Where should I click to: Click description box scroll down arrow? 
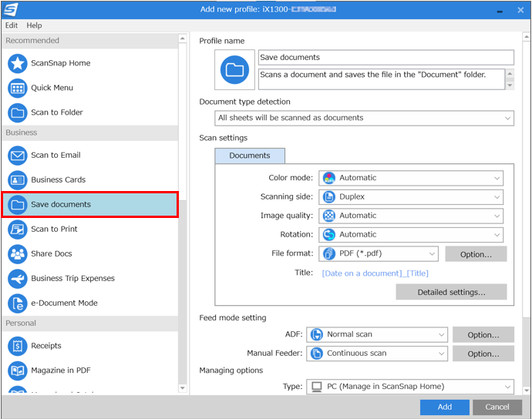point(510,85)
